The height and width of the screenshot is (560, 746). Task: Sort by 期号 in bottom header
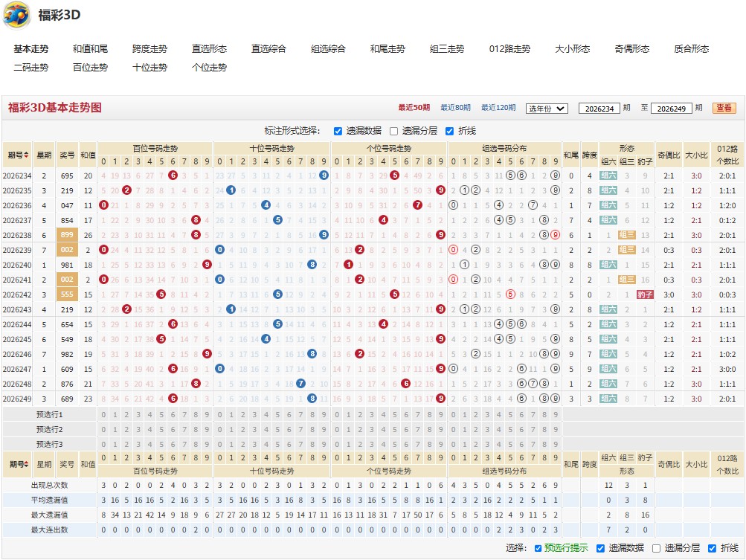tap(19, 464)
